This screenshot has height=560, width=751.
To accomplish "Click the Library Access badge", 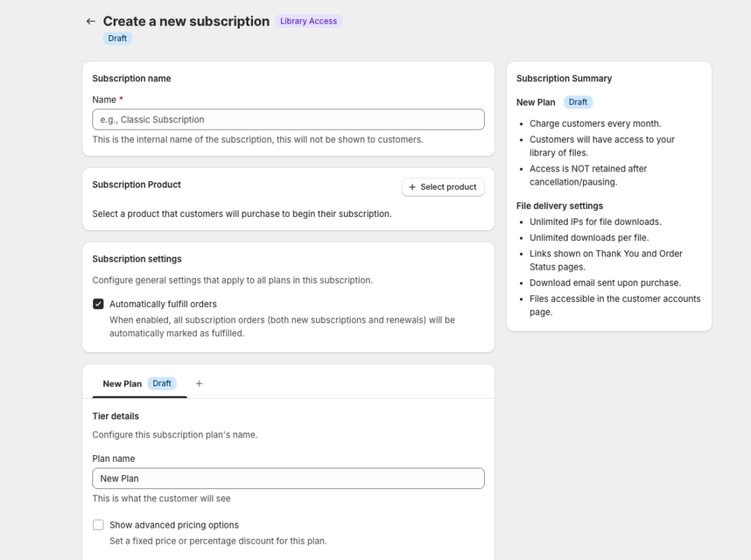I will [x=308, y=21].
